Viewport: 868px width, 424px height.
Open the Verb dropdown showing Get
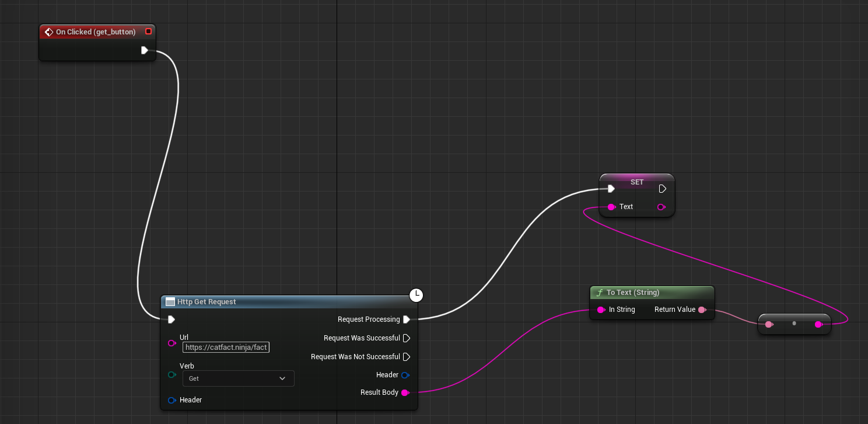coord(238,378)
